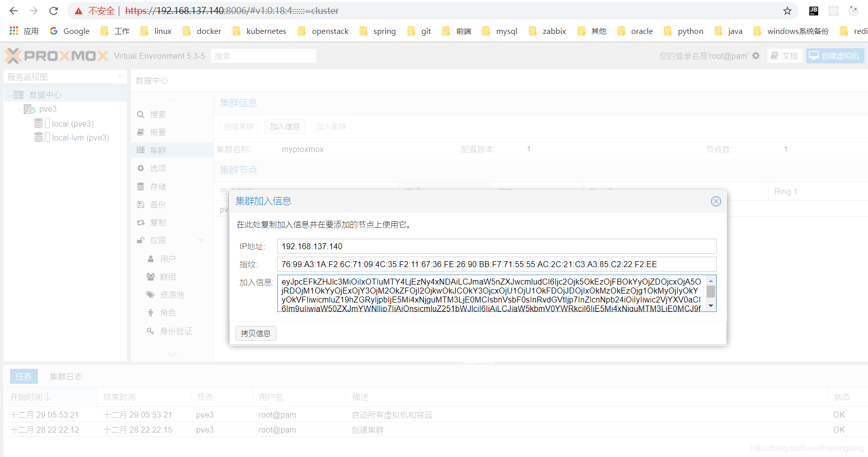Viewport: 868px width, 457px height.
Task: Sort tasks by 开始时间 column
Action: pyautogui.click(x=50, y=397)
